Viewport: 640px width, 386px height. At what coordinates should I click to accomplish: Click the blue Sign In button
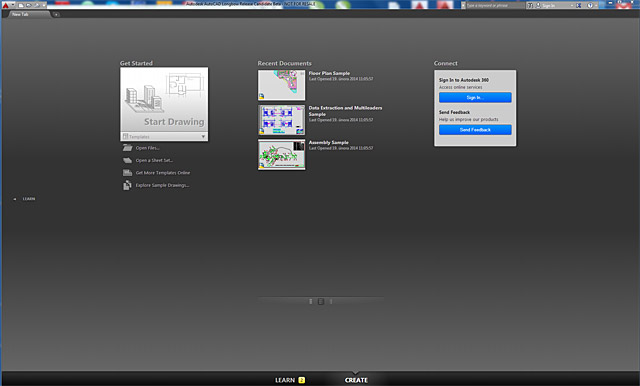475,98
